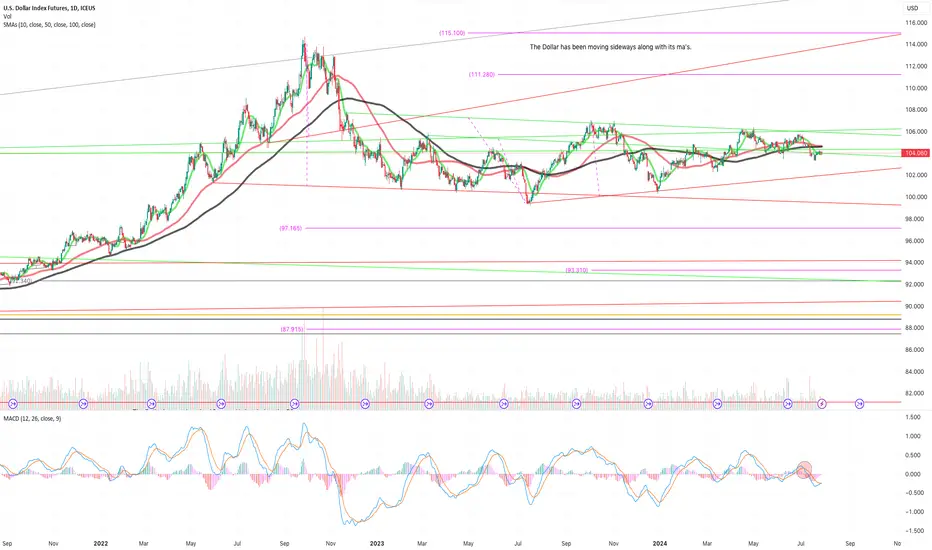
Task: Click the 2023 label on time axis
Action: click(377, 543)
